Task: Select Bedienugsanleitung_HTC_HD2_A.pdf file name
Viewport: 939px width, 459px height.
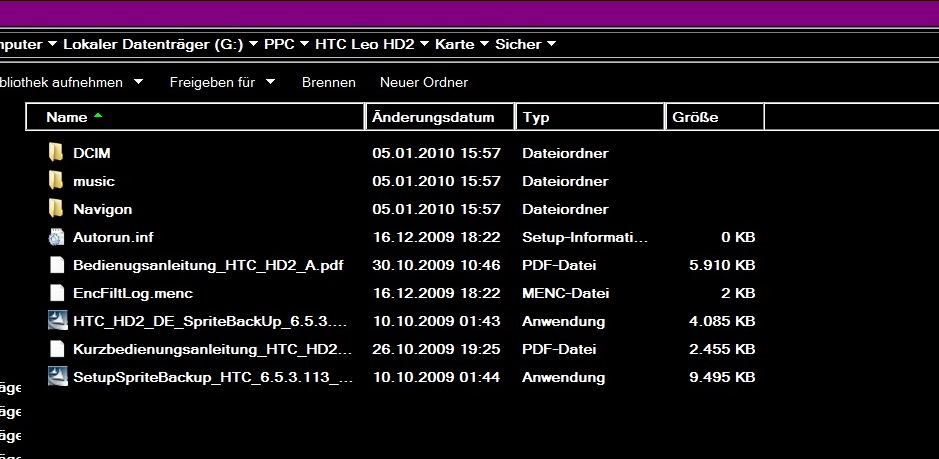Action: point(208,265)
